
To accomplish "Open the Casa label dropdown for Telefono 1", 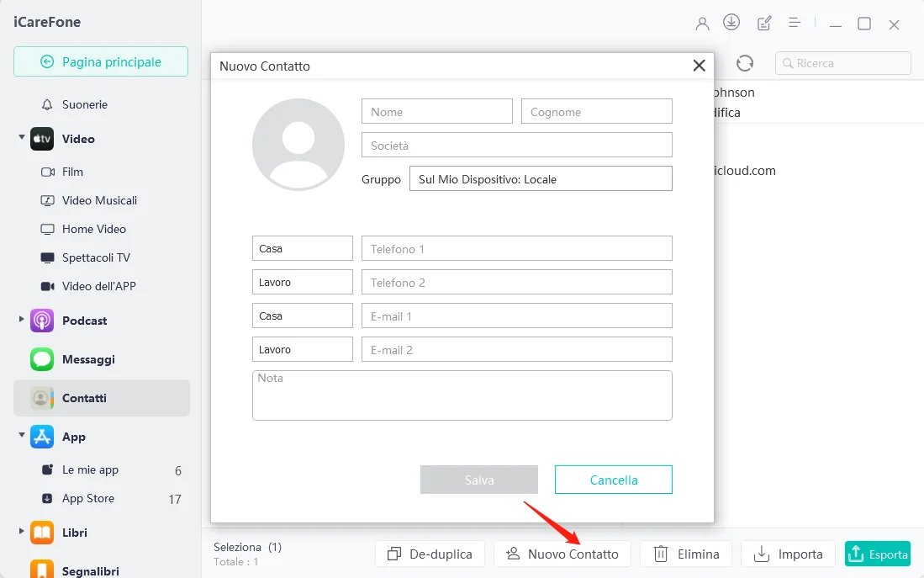I will [x=302, y=249].
